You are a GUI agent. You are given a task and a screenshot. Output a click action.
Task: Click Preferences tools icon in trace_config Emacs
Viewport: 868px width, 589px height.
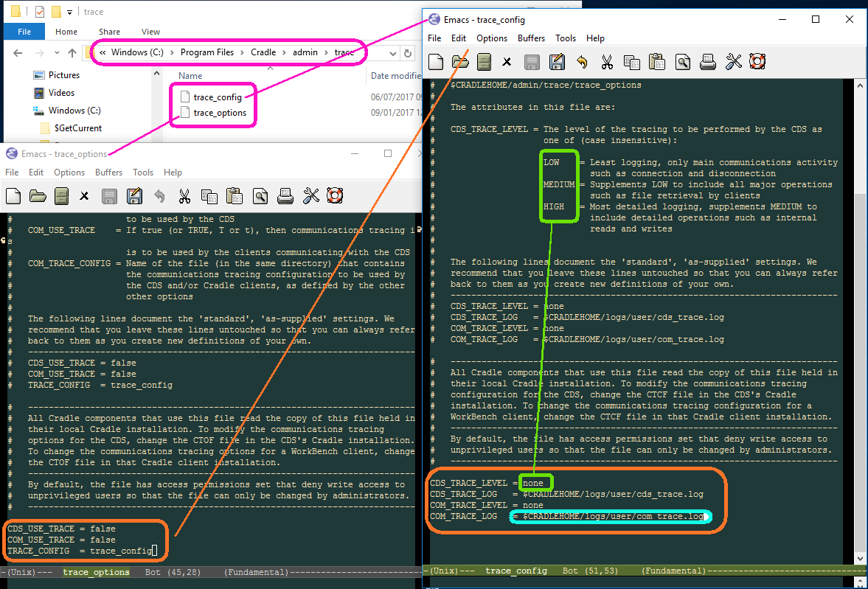[x=733, y=62]
